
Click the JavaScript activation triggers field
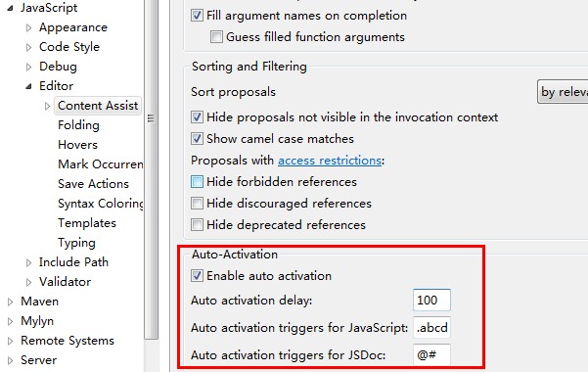tap(431, 328)
